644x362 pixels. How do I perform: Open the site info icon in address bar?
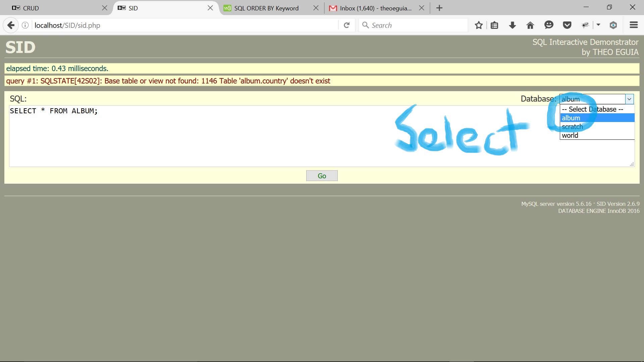point(25,25)
